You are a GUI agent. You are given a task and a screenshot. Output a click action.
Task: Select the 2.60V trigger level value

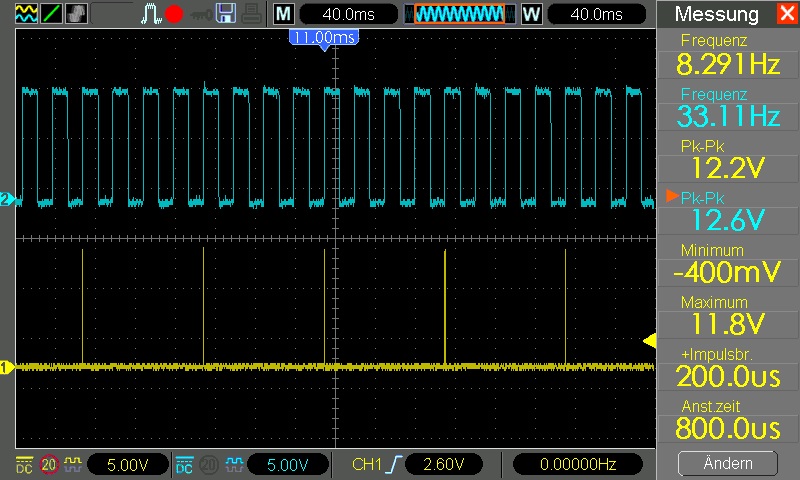pyautogui.click(x=444, y=464)
